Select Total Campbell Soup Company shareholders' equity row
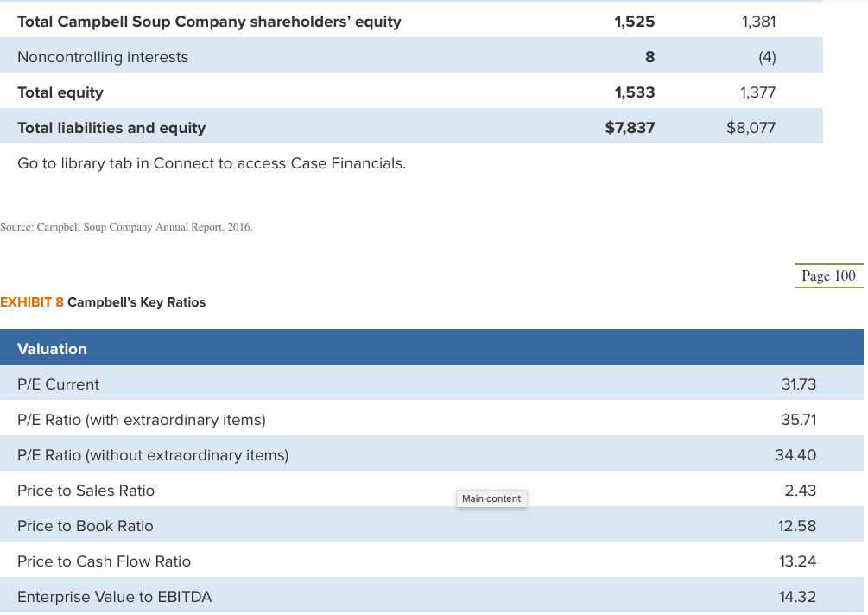This screenshot has height=615, width=868. (x=209, y=21)
